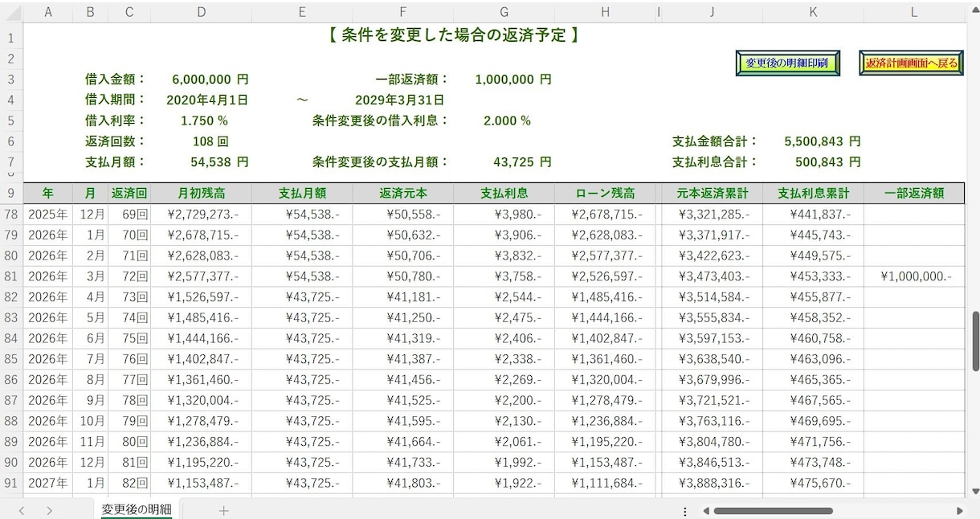Click the 2.000 % changed interest value
980x519 pixels.
[507, 121]
